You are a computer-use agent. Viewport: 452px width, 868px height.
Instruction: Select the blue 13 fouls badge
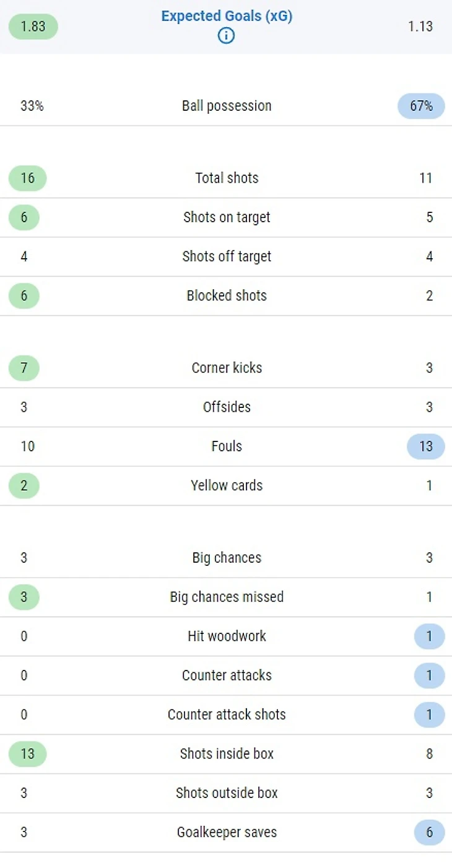pyautogui.click(x=426, y=446)
